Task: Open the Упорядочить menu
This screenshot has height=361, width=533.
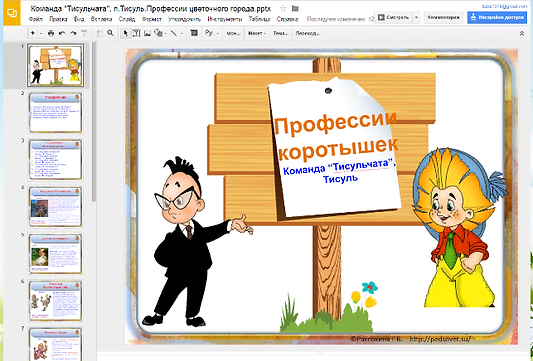Action: pos(185,19)
